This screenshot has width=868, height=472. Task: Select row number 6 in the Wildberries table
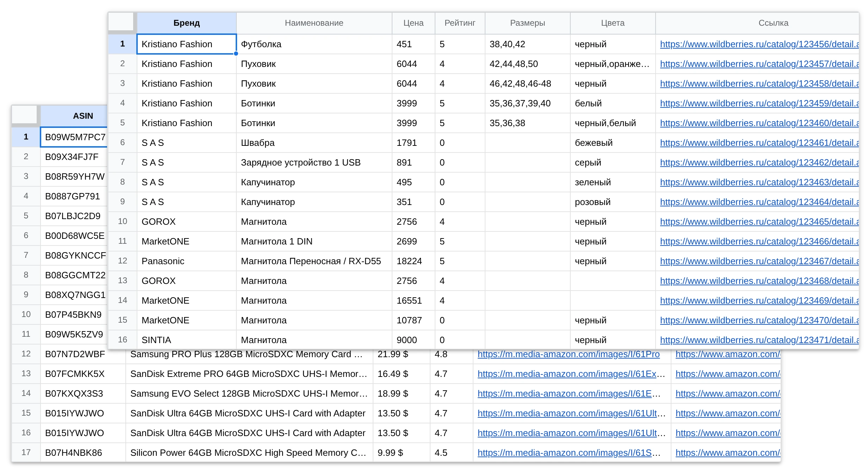point(122,143)
